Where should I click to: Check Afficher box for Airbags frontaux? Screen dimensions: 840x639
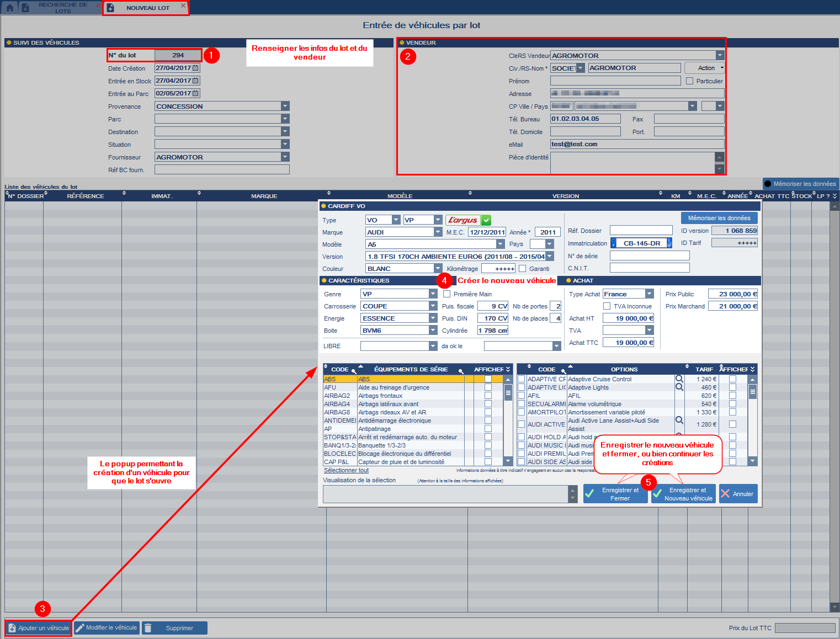pos(488,396)
